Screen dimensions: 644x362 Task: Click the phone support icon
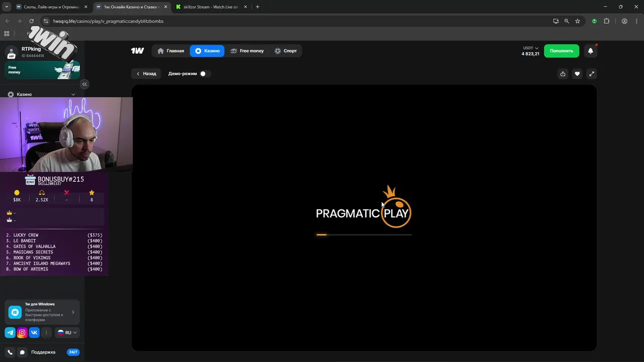point(10,352)
